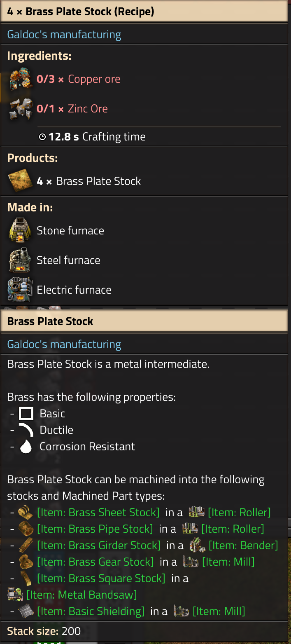Click the Brass Sheet Stock item icon
Screen dimensions: 291x644
(x=26, y=513)
